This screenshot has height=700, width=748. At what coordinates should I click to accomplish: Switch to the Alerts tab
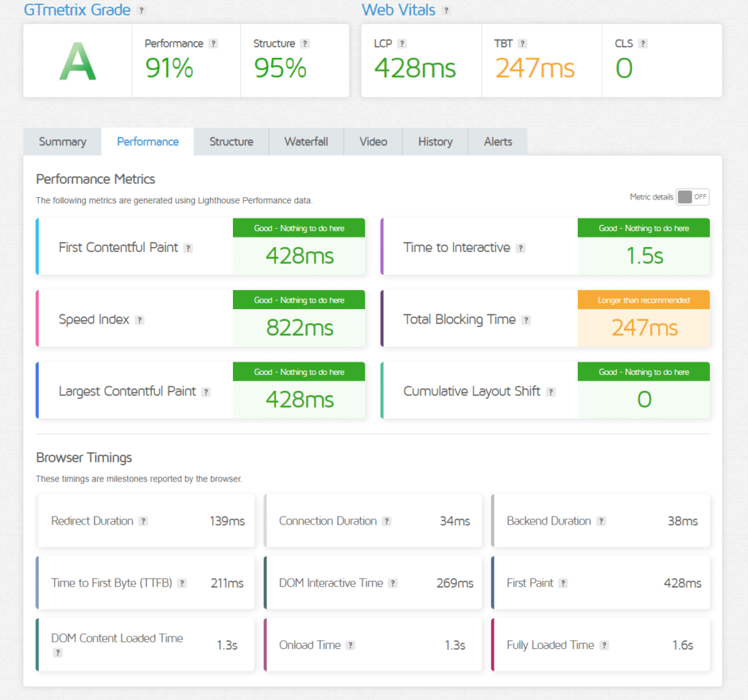[x=498, y=142]
